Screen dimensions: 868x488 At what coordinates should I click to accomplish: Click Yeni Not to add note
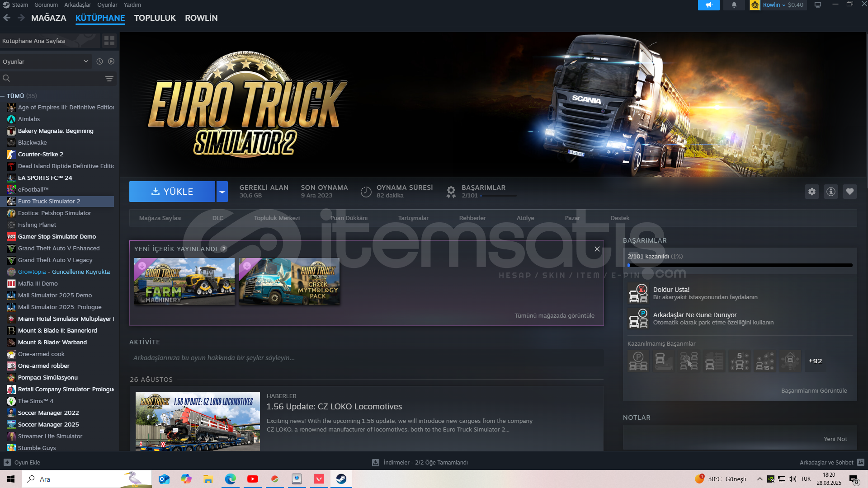835,439
